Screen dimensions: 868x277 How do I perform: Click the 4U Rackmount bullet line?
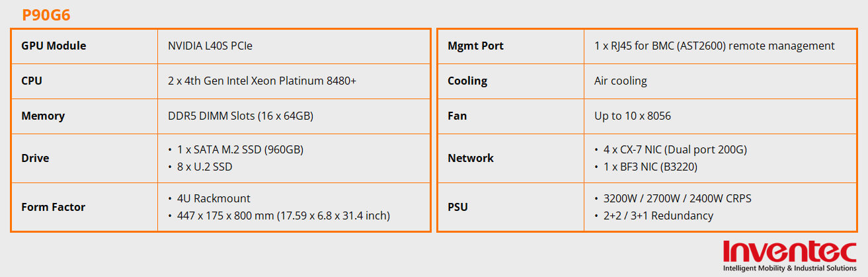214,198
